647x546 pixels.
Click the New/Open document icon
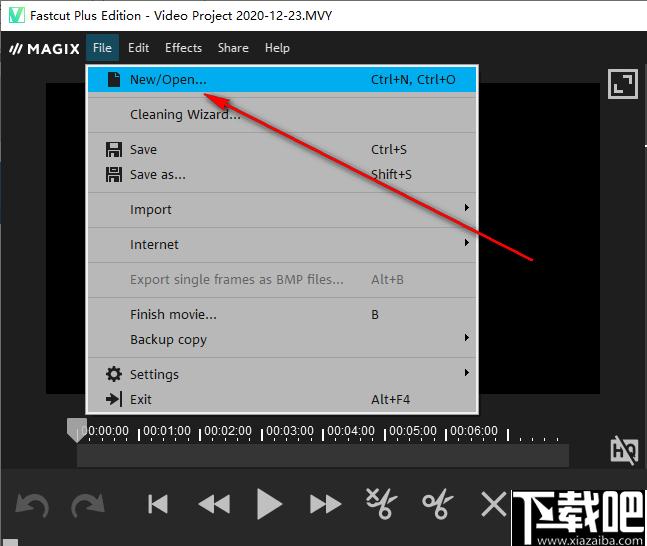(114, 79)
